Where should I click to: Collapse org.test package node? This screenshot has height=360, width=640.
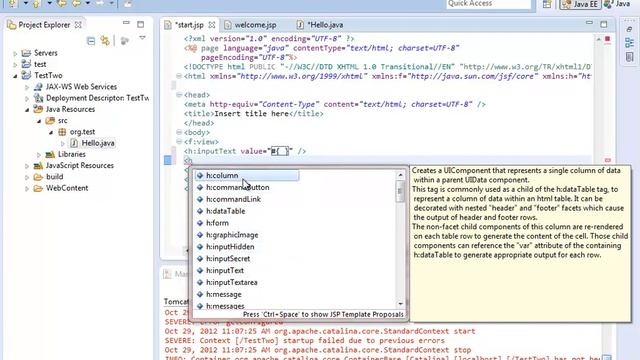coord(51,132)
